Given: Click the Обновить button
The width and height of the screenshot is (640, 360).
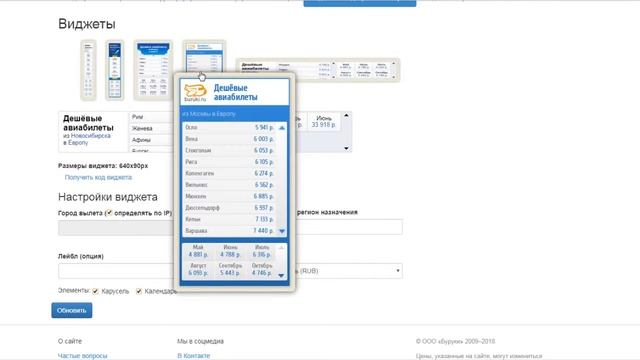Looking at the screenshot, I should click(x=72, y=310).
